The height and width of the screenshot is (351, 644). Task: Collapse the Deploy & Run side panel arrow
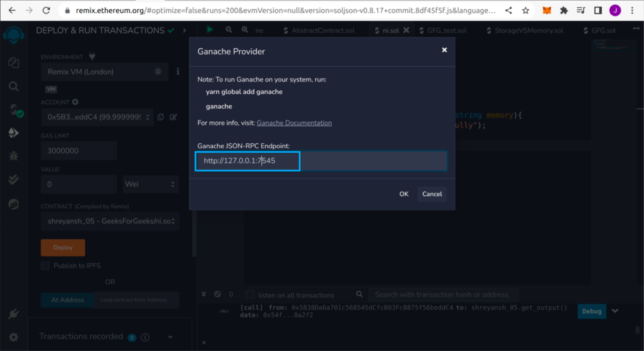click(x=185, y=31)
